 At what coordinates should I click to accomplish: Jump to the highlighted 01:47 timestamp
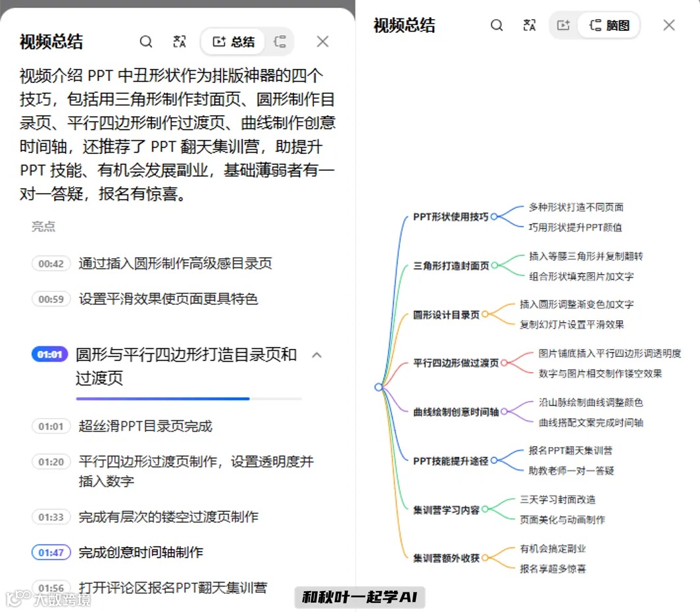(51, 553)
